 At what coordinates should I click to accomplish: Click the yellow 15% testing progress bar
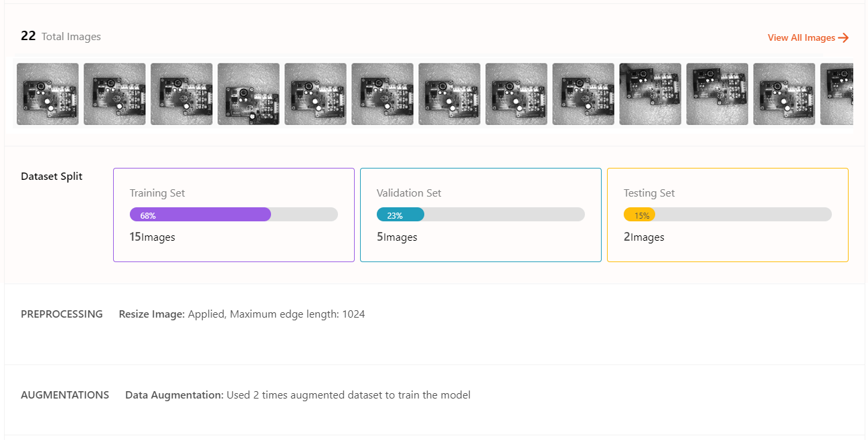(639, 215)
